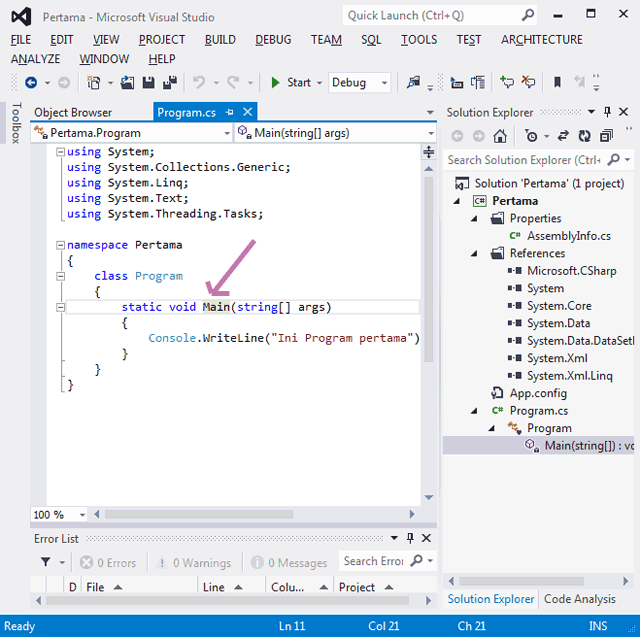The width and height of the screenshot is (640, 637).
Task: Close the Program.cs tab
Action: point(247,112)
